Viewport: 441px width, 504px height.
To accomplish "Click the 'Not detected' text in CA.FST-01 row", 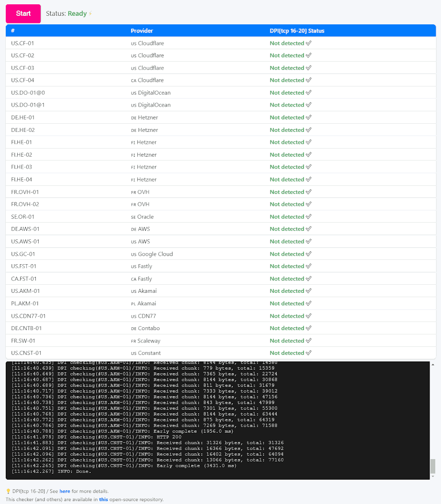I will click(x=287, y=279).
